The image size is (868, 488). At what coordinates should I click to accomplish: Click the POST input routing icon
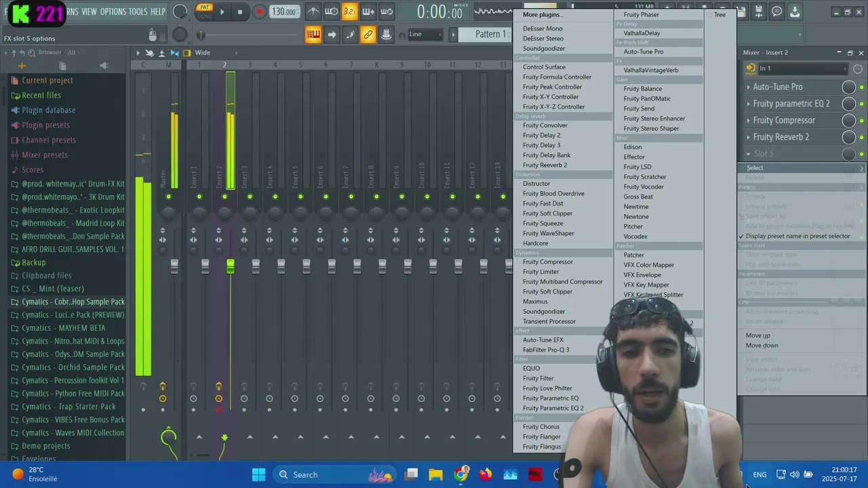(x=751, y=68)
